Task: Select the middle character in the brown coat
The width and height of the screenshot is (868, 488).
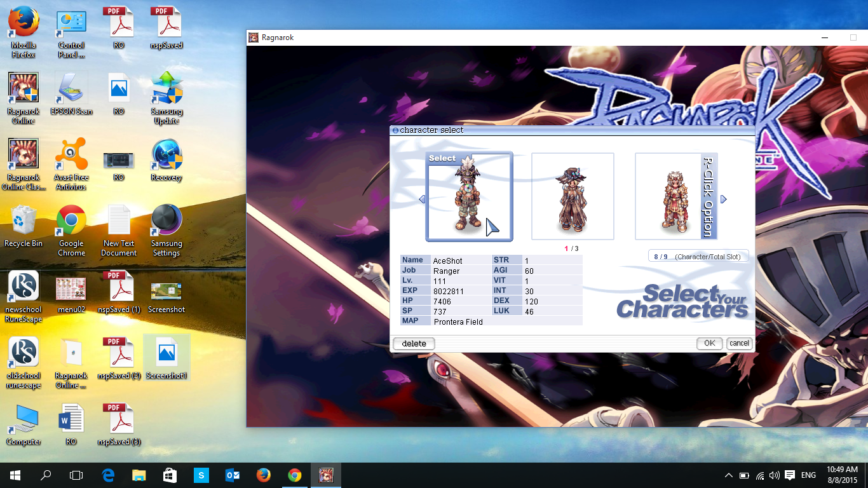Action: [573, 196]
